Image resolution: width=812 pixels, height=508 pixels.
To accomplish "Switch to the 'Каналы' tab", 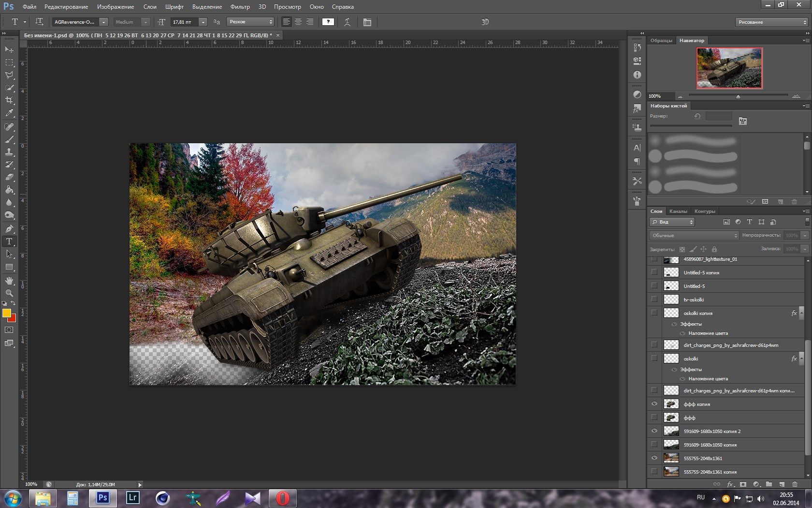I will (x=678, y=211).
